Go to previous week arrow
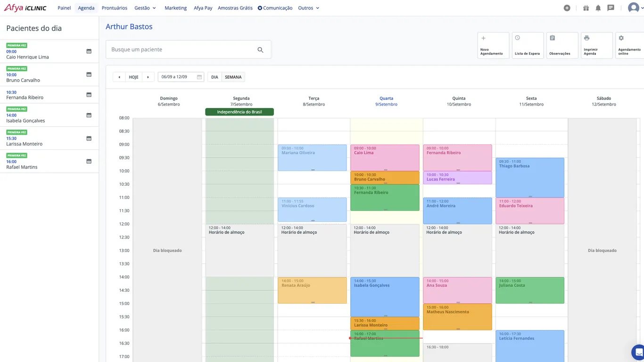 (x=119, y=77)
